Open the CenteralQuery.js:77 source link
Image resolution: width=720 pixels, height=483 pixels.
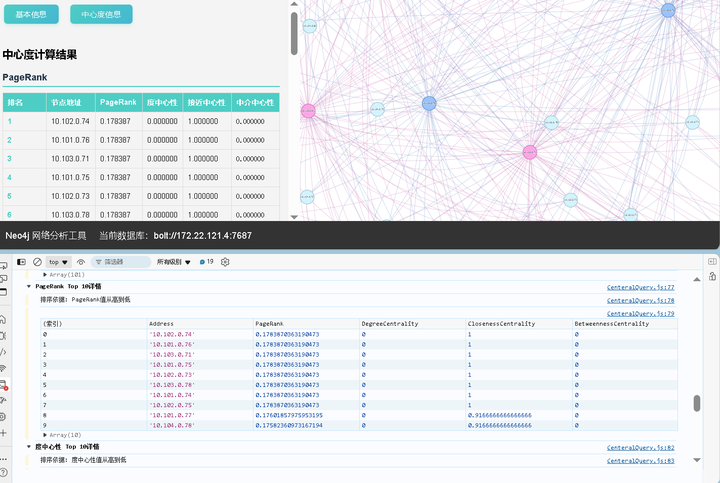(x=641, y=287)
